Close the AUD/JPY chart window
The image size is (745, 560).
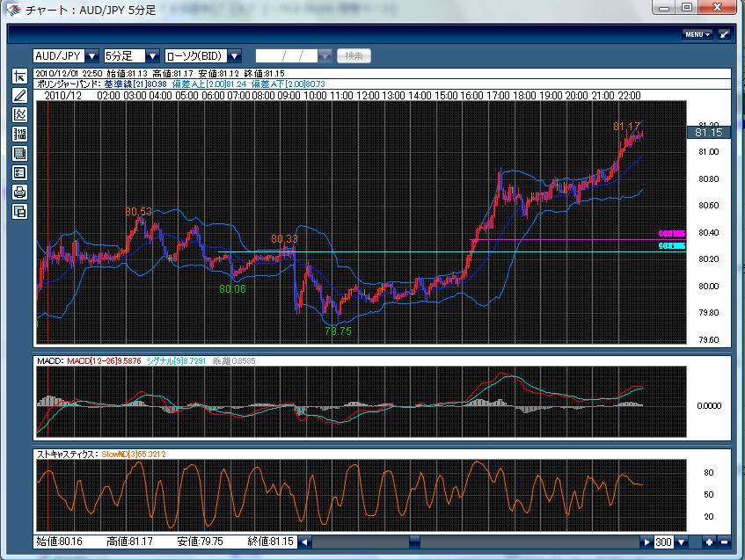717,8
